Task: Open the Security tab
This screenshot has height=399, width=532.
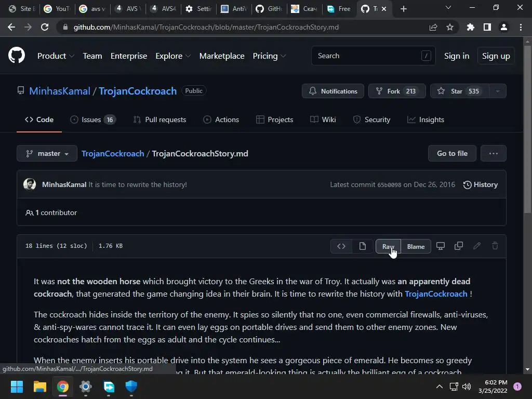Action: tap(371, 120)
